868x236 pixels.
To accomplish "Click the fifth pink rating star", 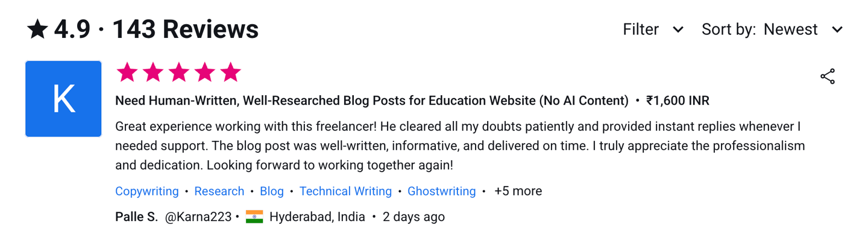I will [230, 72].
